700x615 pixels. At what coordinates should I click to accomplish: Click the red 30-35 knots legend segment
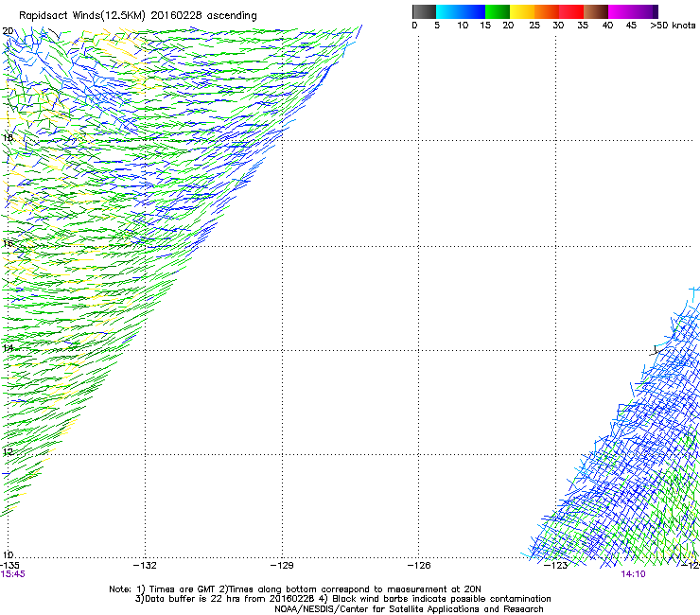point(571,11)
